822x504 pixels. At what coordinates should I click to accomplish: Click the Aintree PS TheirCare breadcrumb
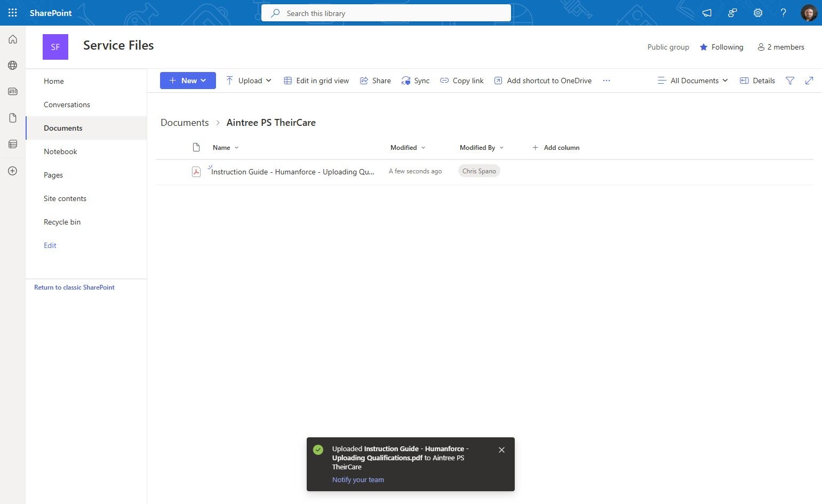[271, 123]
